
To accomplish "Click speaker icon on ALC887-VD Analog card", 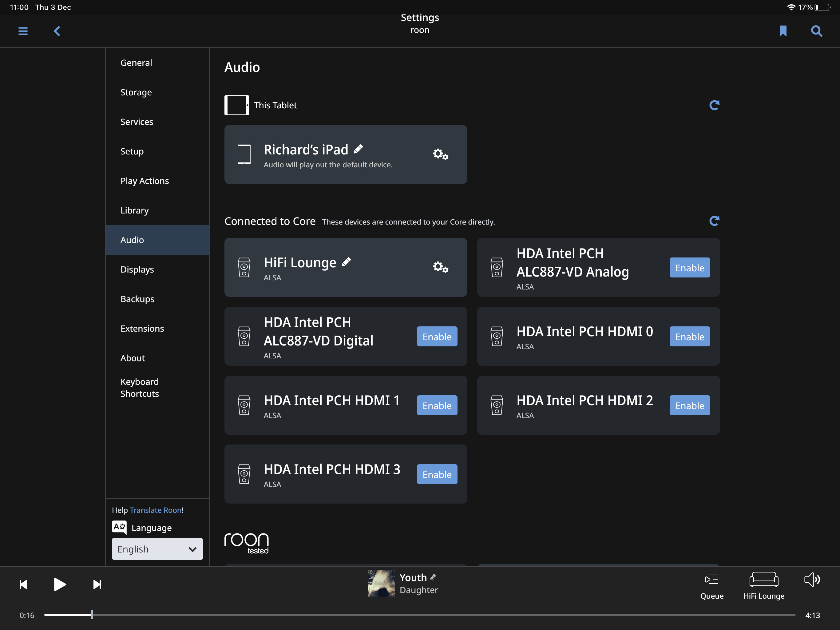I will pos(497,268).
